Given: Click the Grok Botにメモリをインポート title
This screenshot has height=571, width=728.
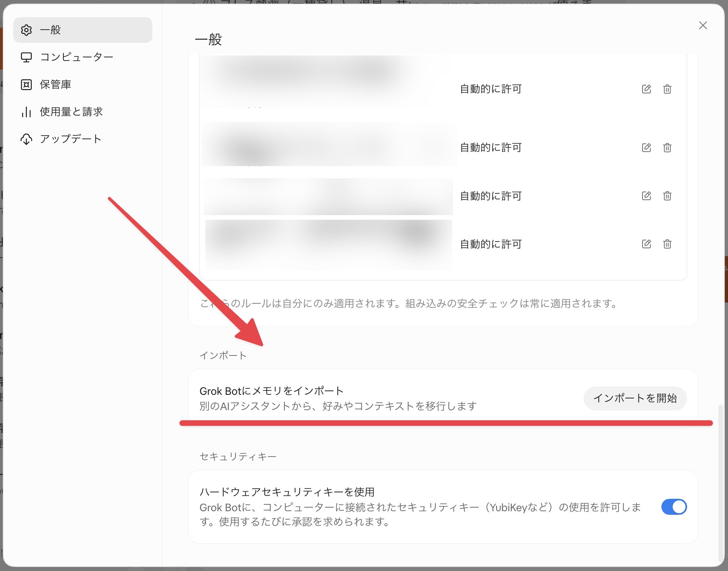Looking at the screenshot, I should 272,391.
